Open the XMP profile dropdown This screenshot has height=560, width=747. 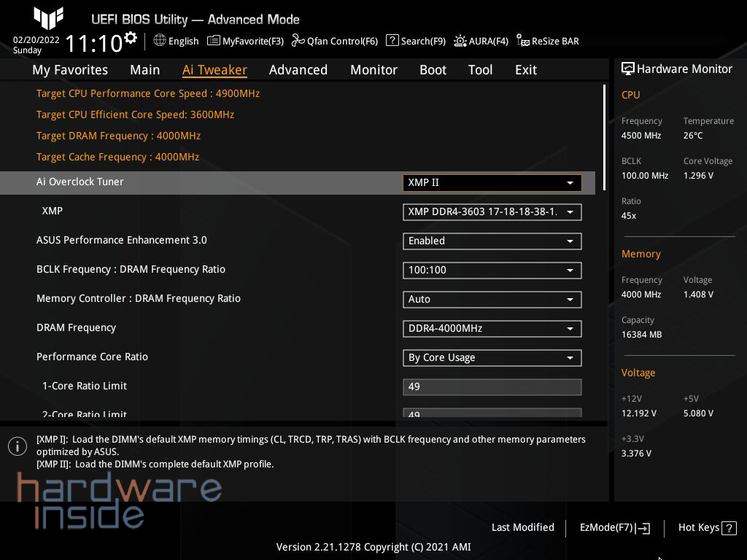492,212
